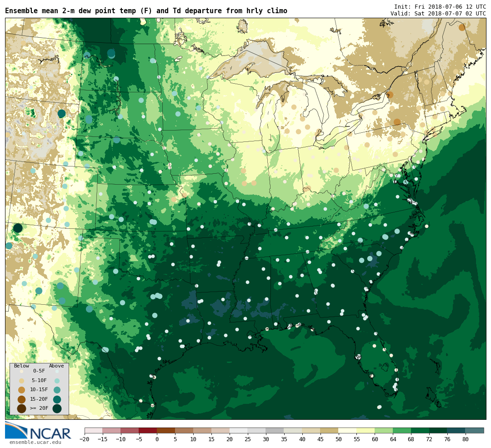Click the '80' colorbar tick label
The height and width of the screenshot is (448, 491).
tap(466, 439)
